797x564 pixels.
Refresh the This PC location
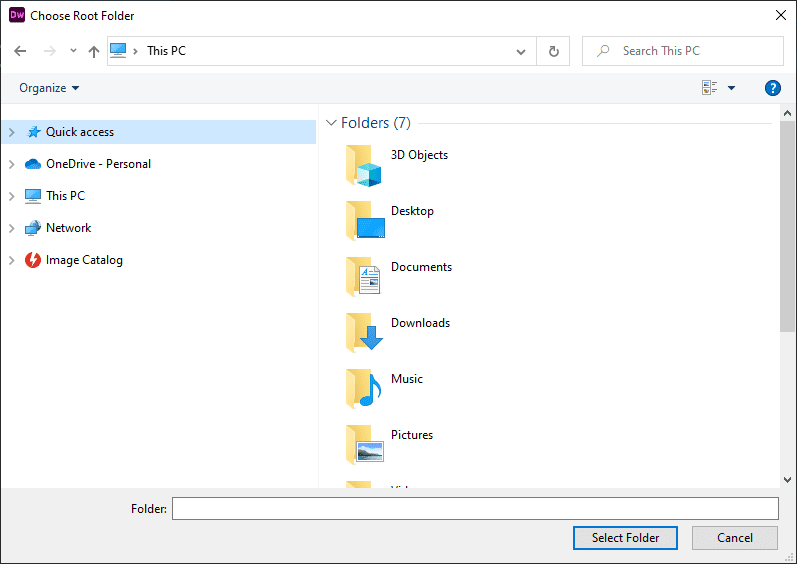coord(554,51)
